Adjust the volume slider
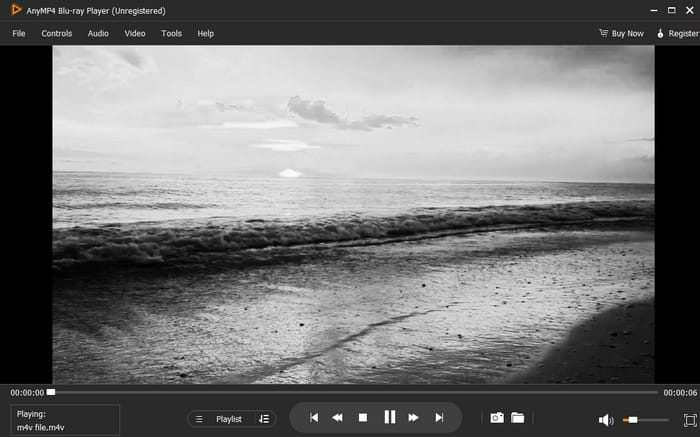 click(x=646, y=420)
